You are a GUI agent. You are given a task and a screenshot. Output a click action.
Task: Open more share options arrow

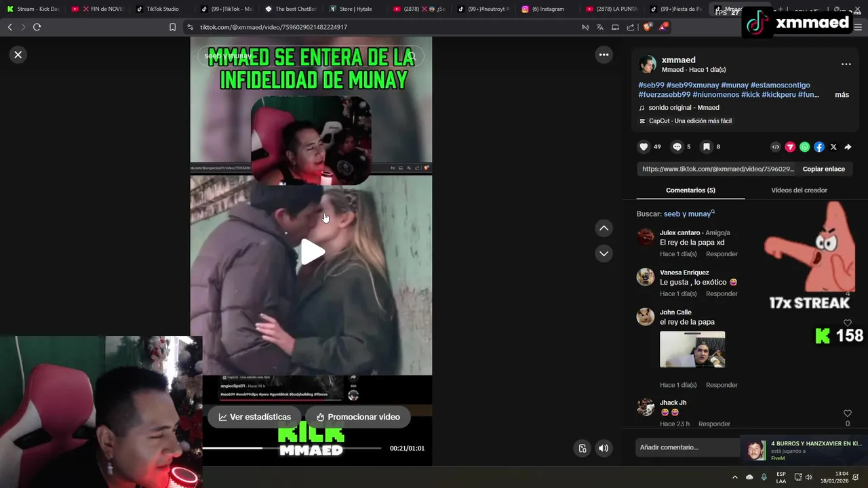(848, 146)
